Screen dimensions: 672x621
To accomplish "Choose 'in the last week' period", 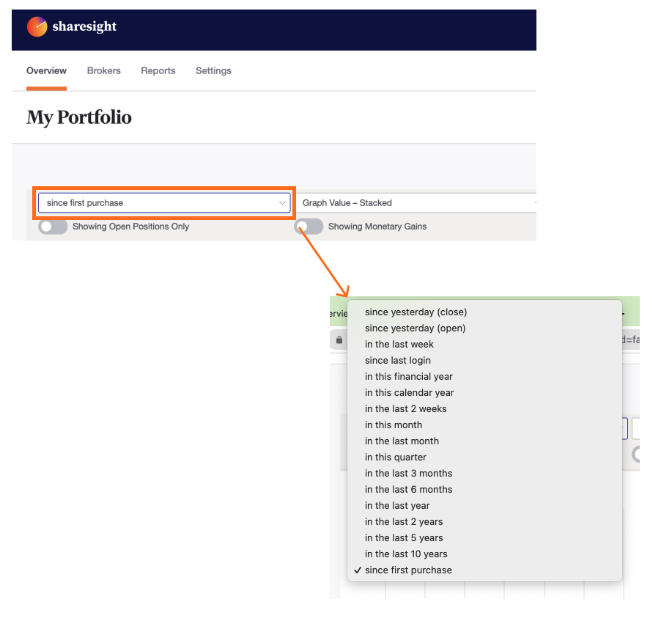I will [399, 344].
